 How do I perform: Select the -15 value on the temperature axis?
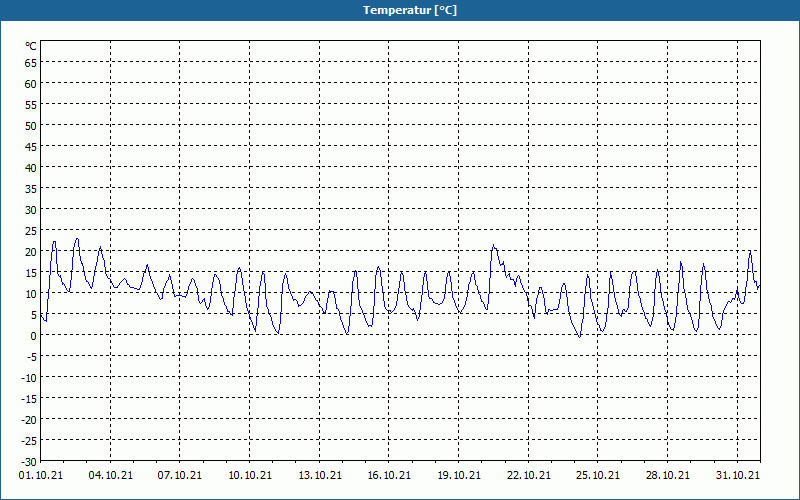click(29, 398)
